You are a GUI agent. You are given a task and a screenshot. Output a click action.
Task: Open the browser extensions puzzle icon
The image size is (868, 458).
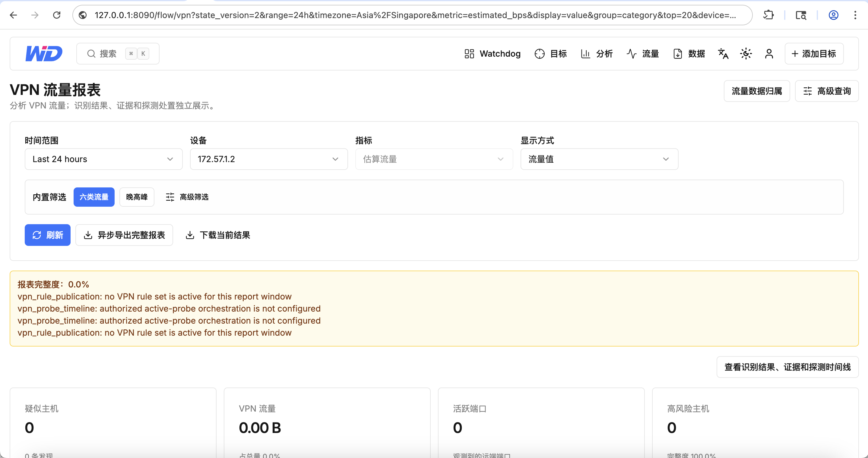(x=768, y=15)
